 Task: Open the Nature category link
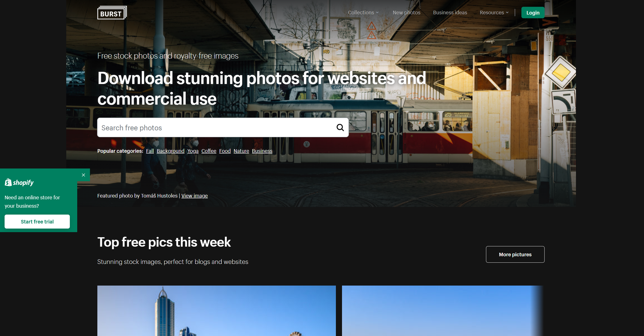pyautogui.click(x=241, y=151)
